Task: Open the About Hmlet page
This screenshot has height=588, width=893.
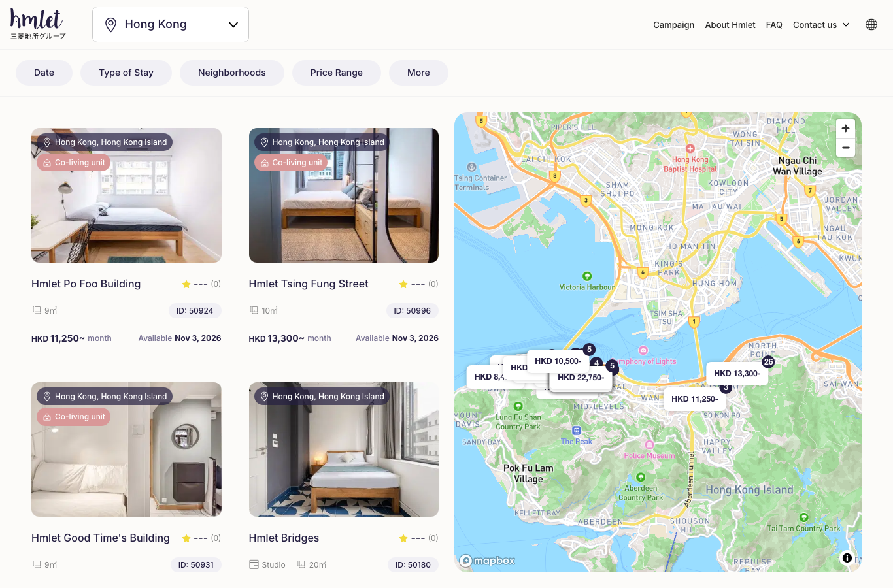Action: click(730, 25)
